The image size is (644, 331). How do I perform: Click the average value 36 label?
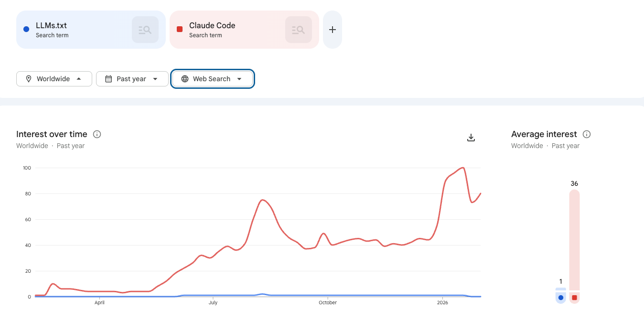[574, 183]
